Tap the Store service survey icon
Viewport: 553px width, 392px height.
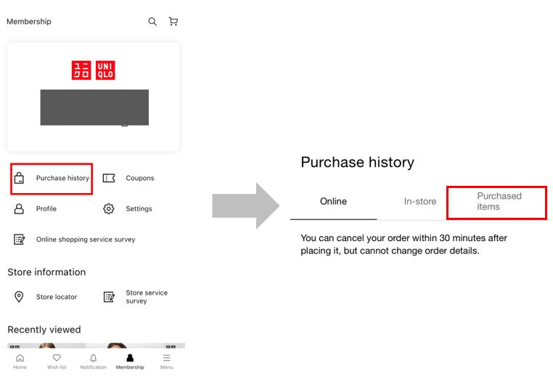tap(109, 297)
